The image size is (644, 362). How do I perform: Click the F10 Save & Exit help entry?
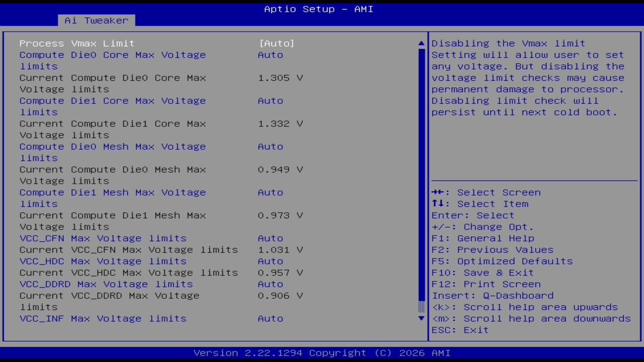tap(482, 273)
